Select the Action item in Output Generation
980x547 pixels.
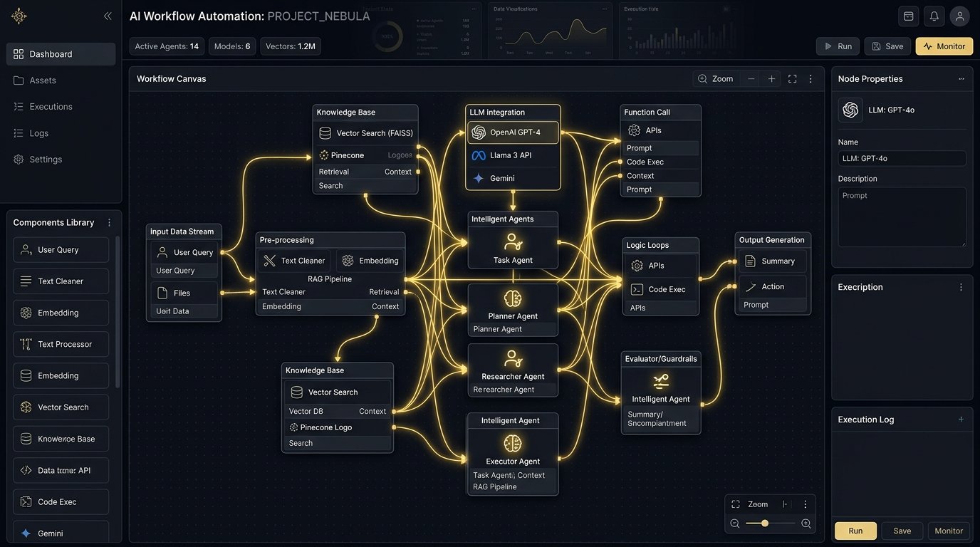click(x=773, y=286)
